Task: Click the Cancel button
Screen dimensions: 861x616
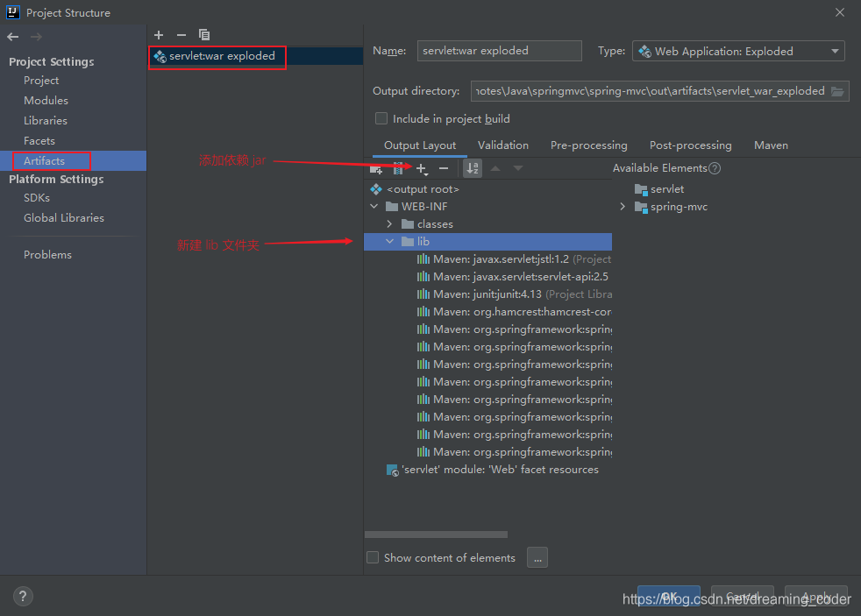Action: (743, 596)
